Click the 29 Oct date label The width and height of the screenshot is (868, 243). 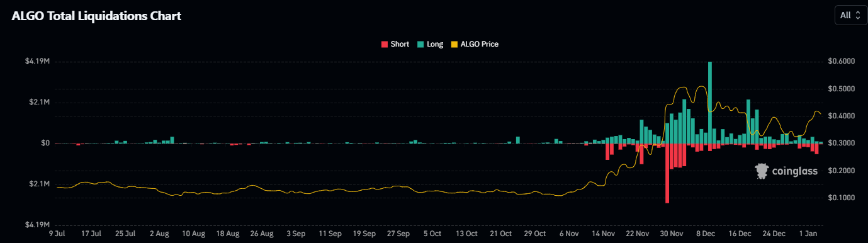tap(534, 234)
